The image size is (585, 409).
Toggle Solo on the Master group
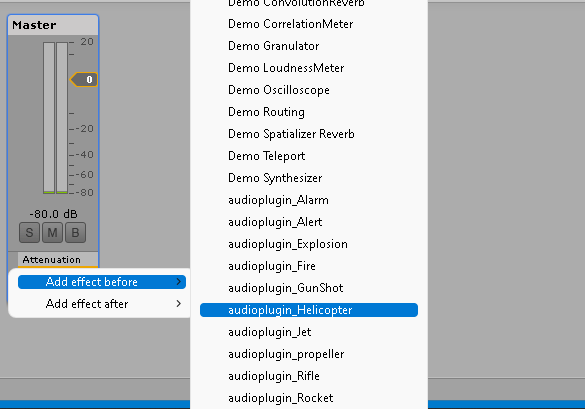coord(29,232)
